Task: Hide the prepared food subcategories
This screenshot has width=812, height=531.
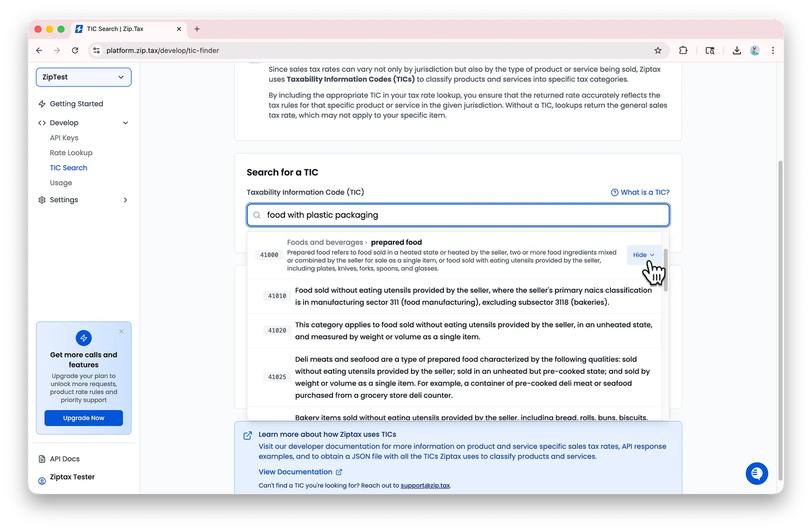Action: 644,255
